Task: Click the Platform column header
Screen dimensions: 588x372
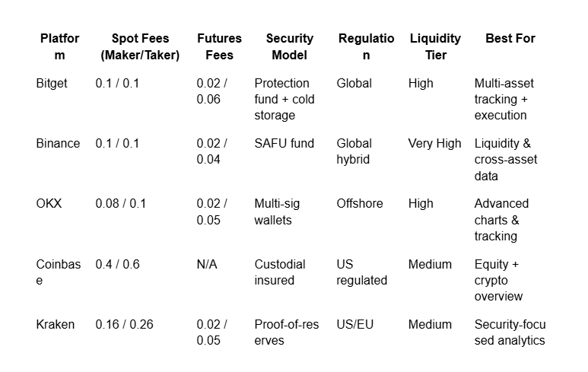Action: point(59,46)
